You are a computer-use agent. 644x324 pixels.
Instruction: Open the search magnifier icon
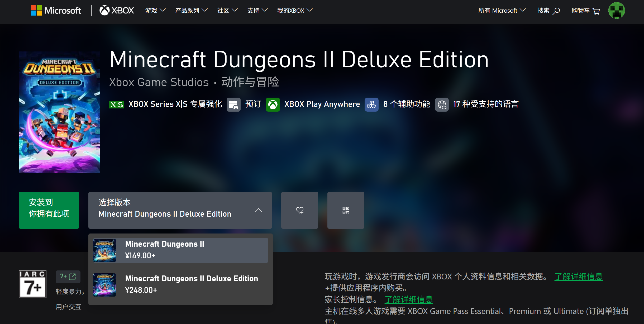[556, 11]
